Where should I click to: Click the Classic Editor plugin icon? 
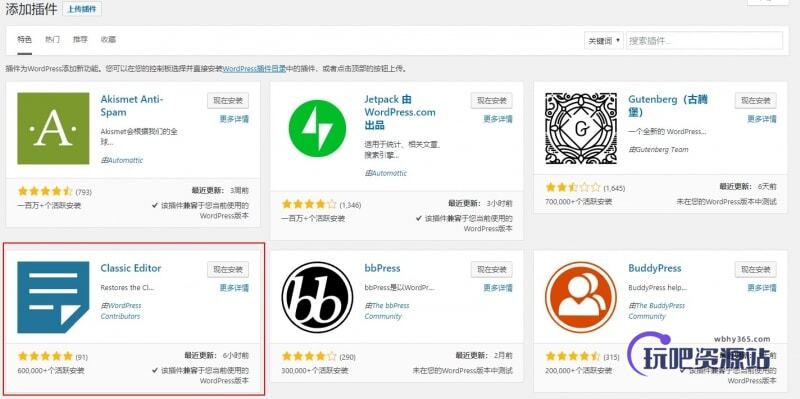click(x=53, y=297)
